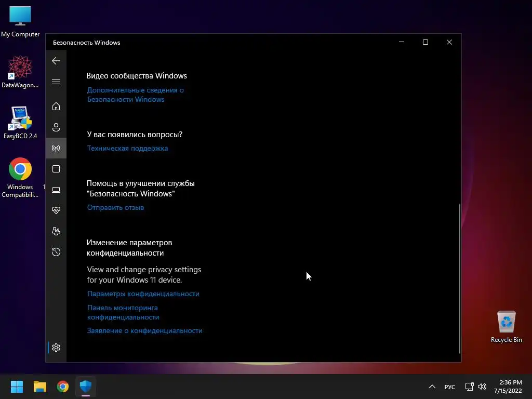Open link Дополнительные сведения о Безопасности Windows
This screenshot has width=532, height=399.
click(x=136, y=95)
